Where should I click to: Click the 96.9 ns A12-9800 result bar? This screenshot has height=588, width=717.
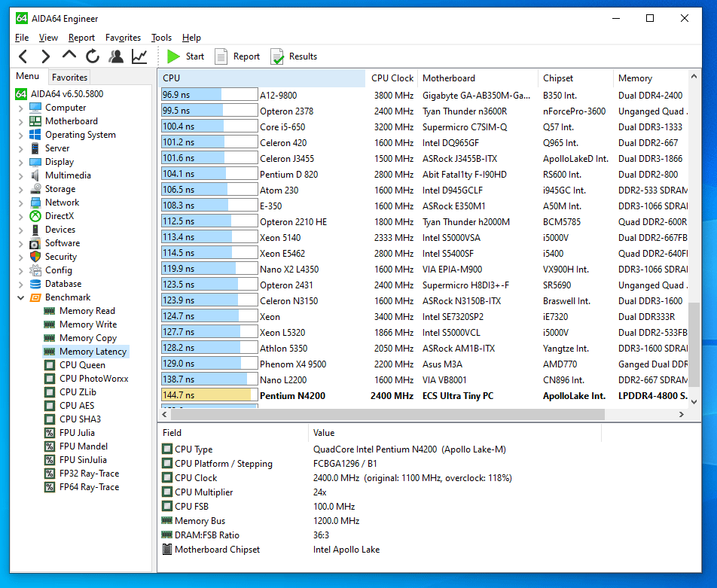(209, 94)
